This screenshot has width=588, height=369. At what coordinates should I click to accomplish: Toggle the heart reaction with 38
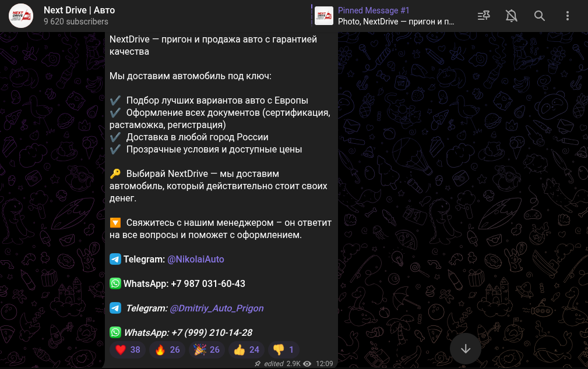pyautogui.click(x=128, y=350)
